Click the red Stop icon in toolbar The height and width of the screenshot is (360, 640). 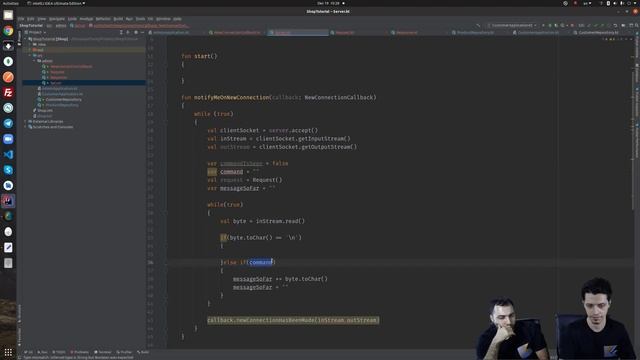point(572,25)
